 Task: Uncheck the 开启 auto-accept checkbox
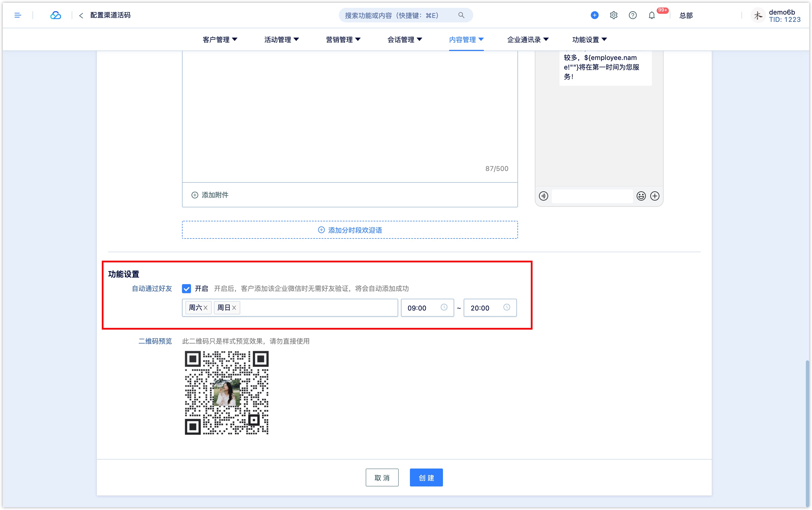click(186, 288)
